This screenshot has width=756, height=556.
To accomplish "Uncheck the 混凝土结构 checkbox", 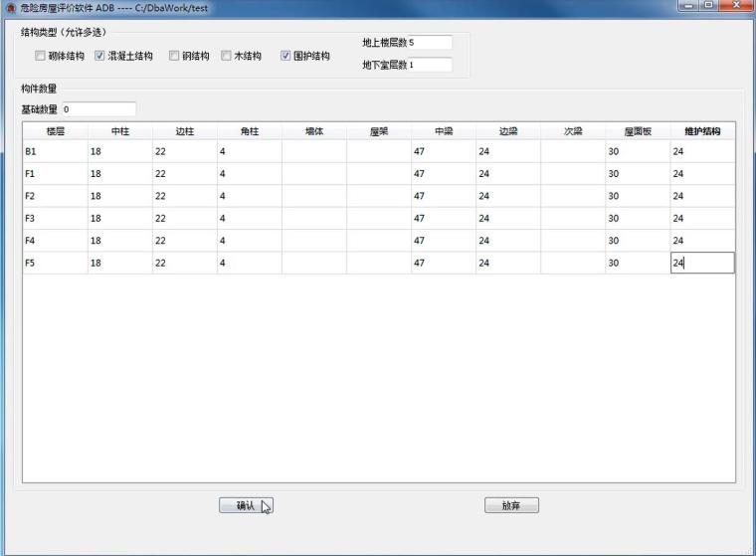I will [99, 57].
